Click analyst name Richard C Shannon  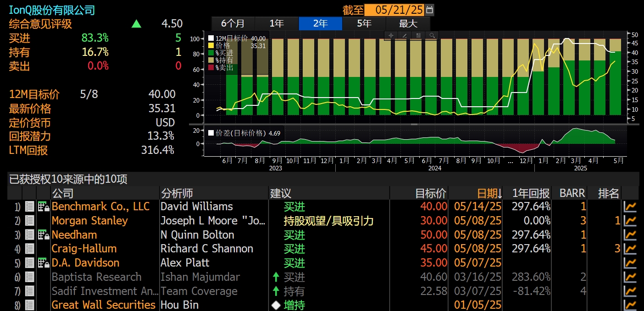[207, 249]
